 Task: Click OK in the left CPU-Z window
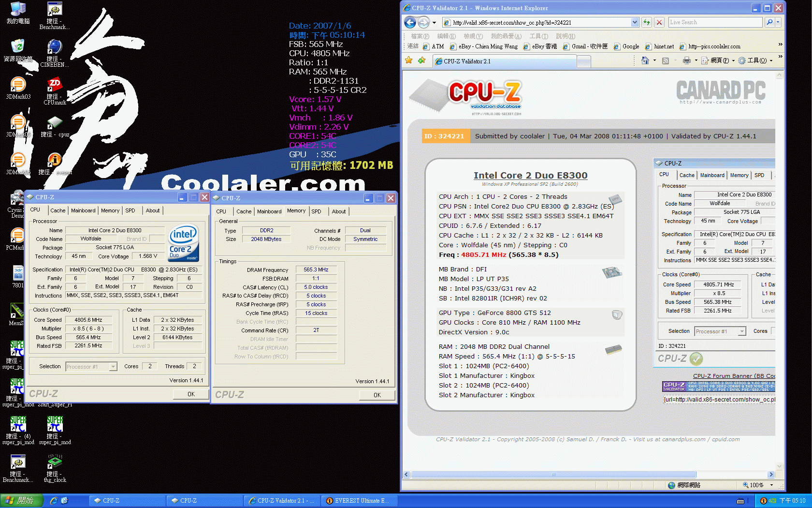click(x=191, y=394)
